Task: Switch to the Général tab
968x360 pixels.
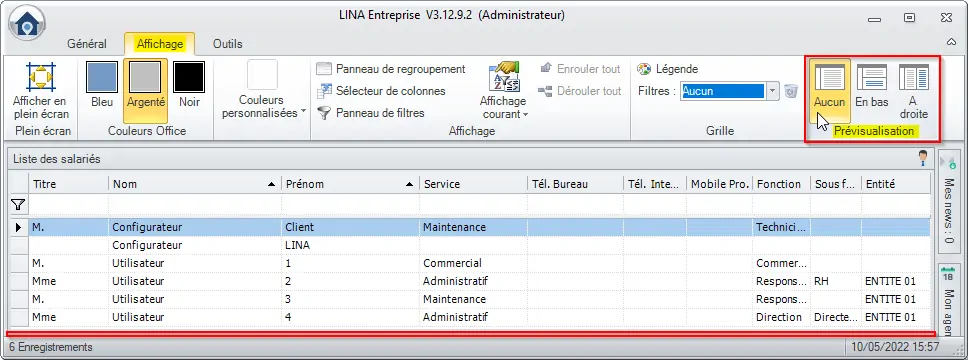Action: coord(86,44)
